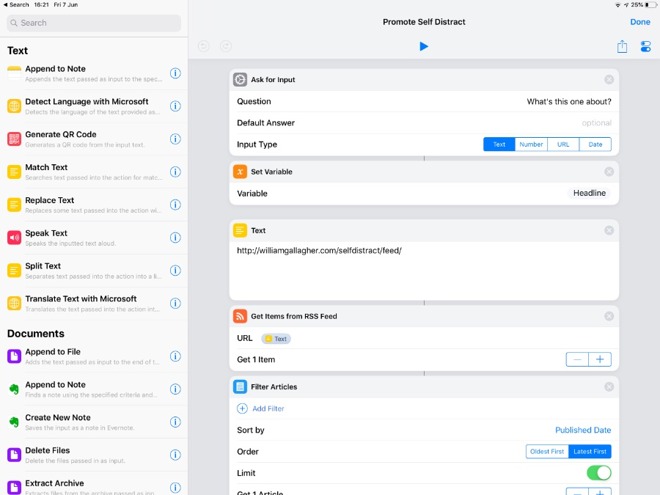Show info for Speak Text
660x495 pixels.
click(176, 237)
